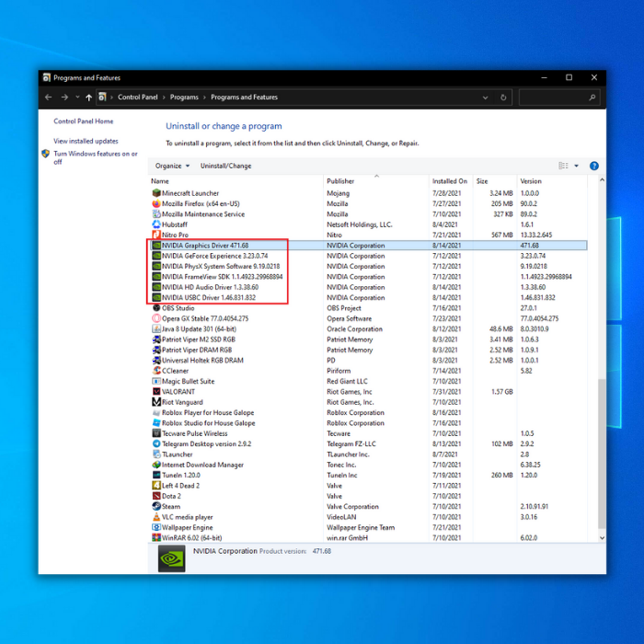Click the VALORANT icon
This screenshot has width=644, height=644.
point(156,391)
